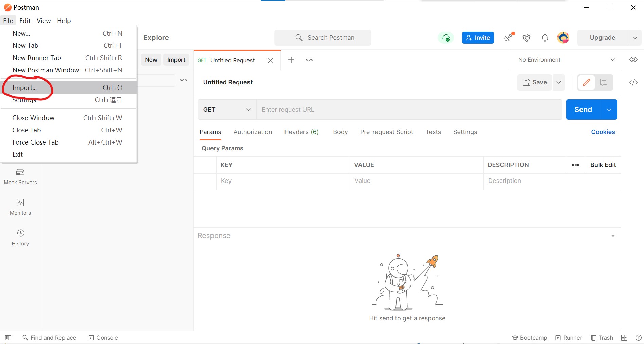Image resolution: width=644 pixels, height=344 pixels.
Task: Focus the Enter request URL field
Action: coord(409,110)
